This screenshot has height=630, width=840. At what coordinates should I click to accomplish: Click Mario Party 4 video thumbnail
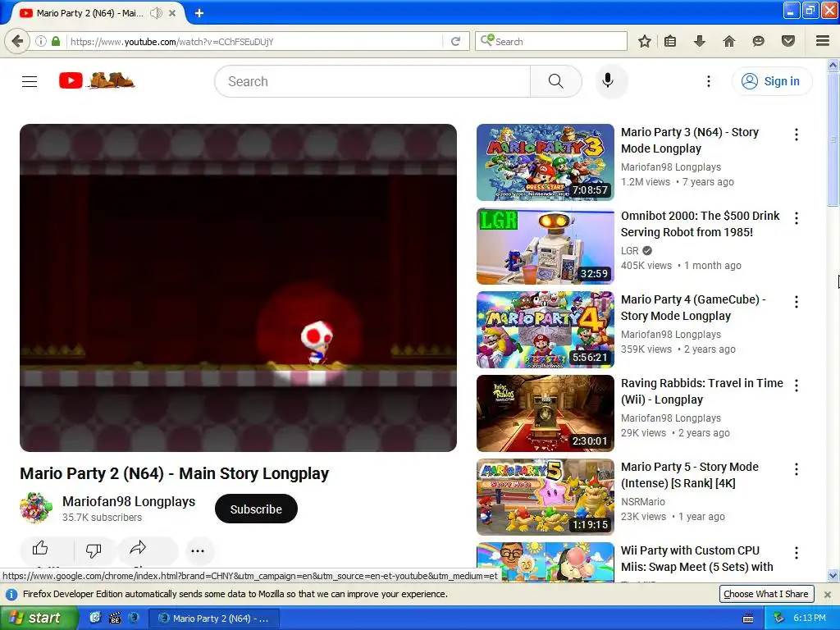point(546,330)
